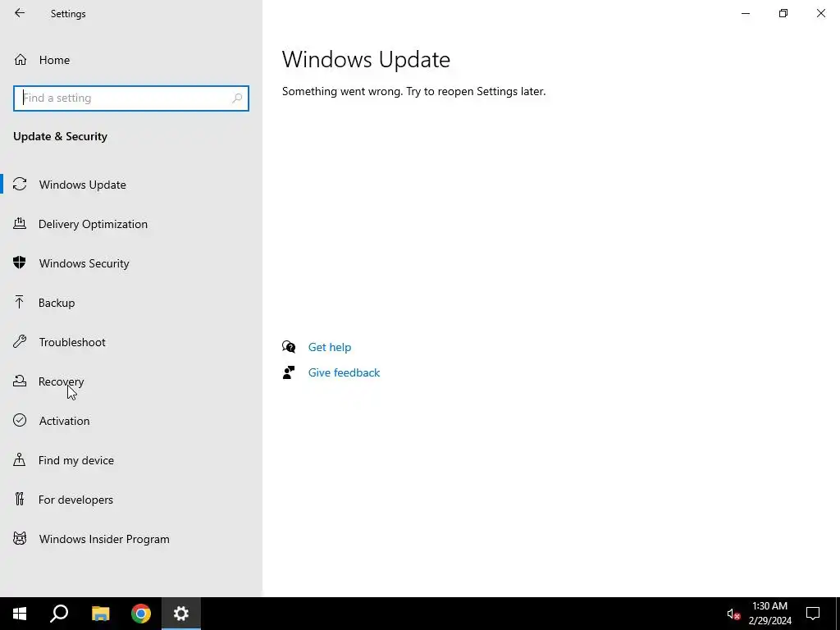
Task: Click the For developers tools icon
Action: [20, 500]
